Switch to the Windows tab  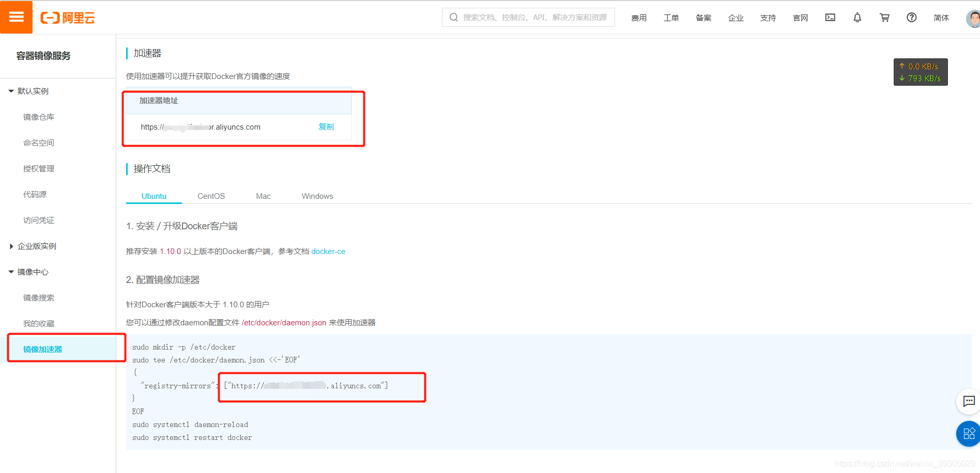(317, 196)
